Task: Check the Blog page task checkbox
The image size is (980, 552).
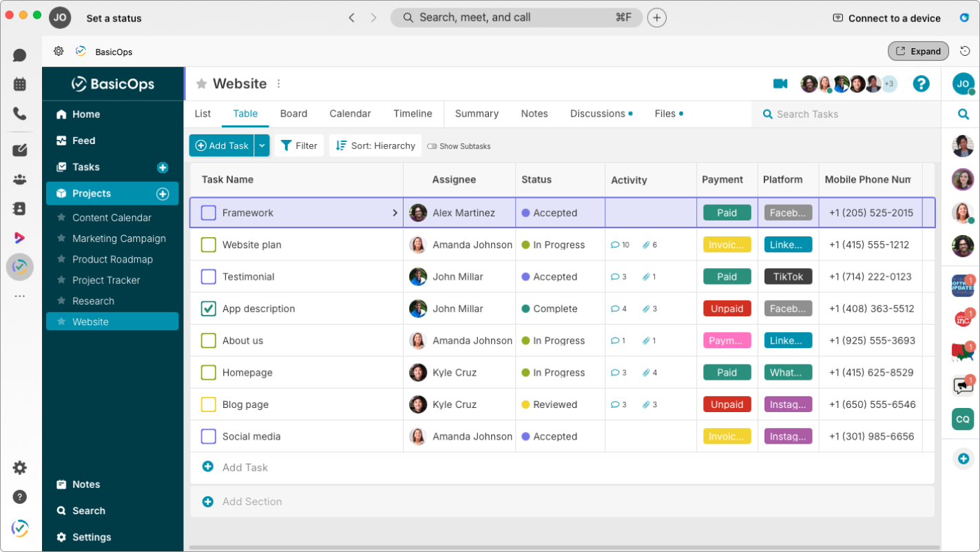Action: (209, 405)
